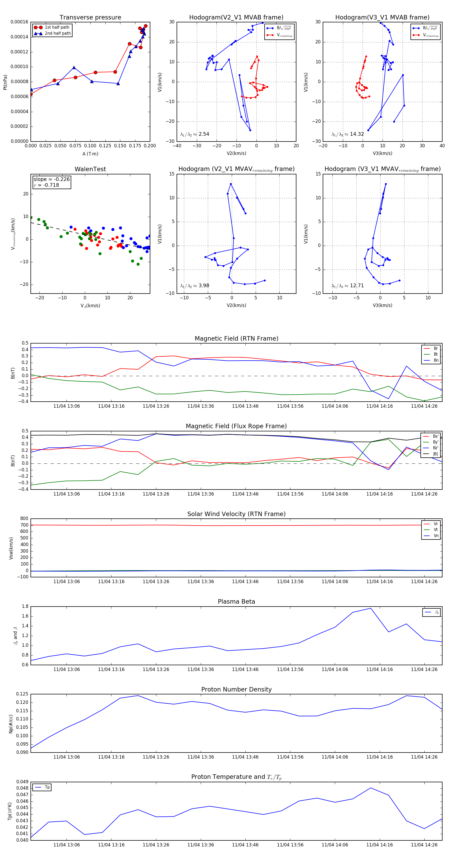This screenshot has height=868, width=473.
Task: Click the 'Hodogram (V3_V1 MVAV remaining frame)' title
Action: (x=382, y=169)
